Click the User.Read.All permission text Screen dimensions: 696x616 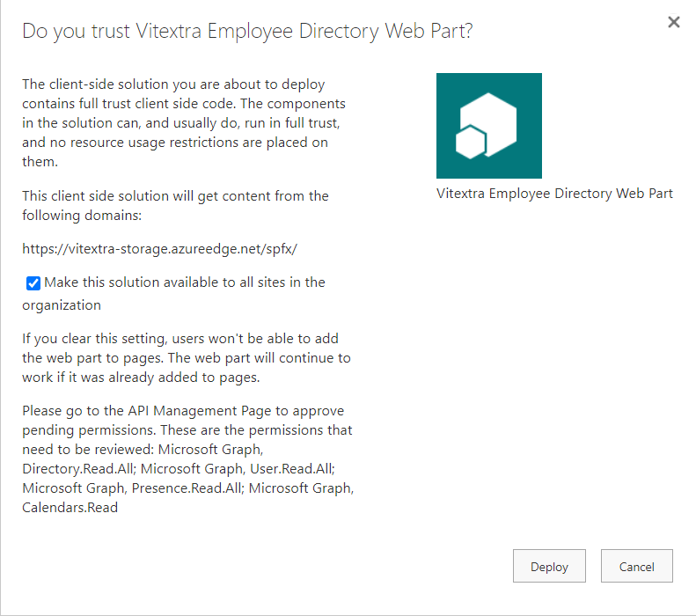point(292,469)
